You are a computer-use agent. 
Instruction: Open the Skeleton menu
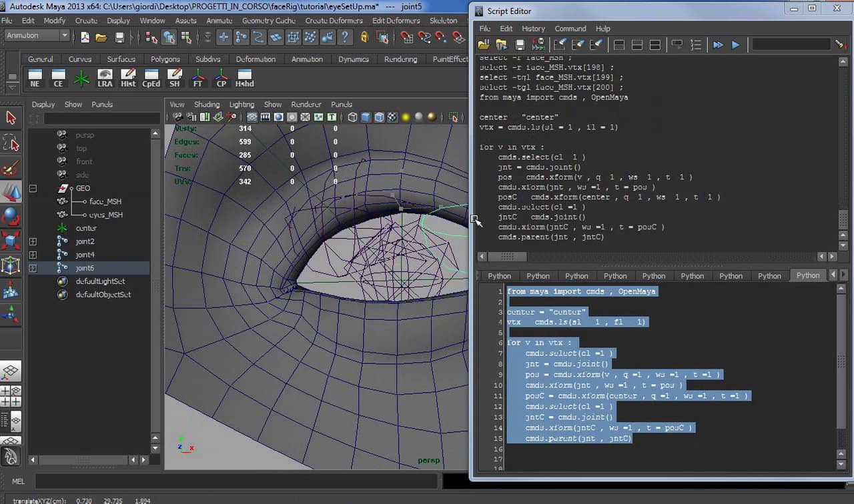pyautogui.click(x=444, y=21)
